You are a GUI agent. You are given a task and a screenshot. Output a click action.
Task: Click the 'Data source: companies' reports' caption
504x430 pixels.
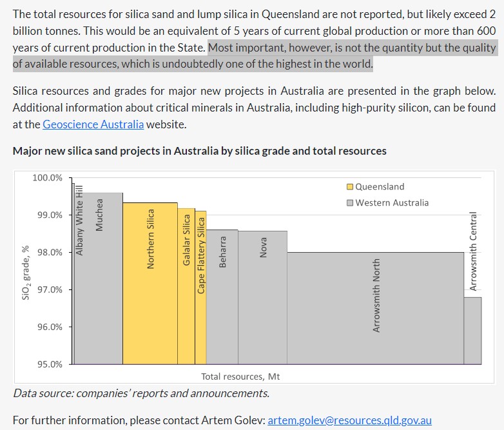click(x=141, y=393)
